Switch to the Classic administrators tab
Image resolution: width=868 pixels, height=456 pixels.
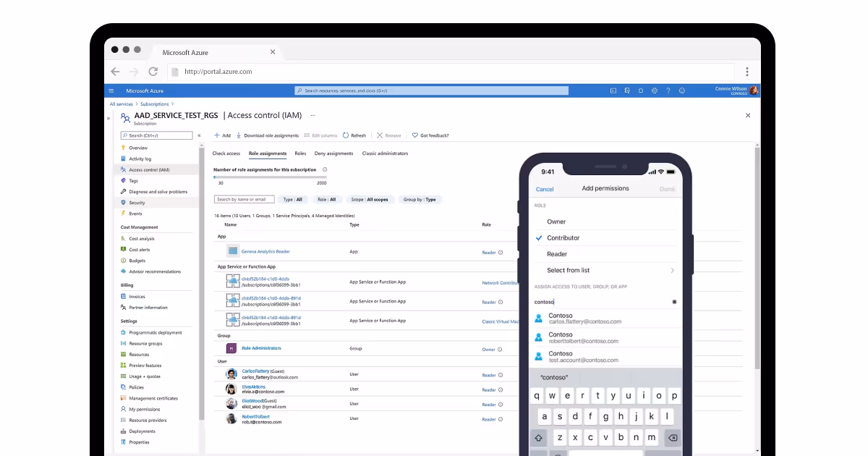pyautogui.click(x=385, y=153)
